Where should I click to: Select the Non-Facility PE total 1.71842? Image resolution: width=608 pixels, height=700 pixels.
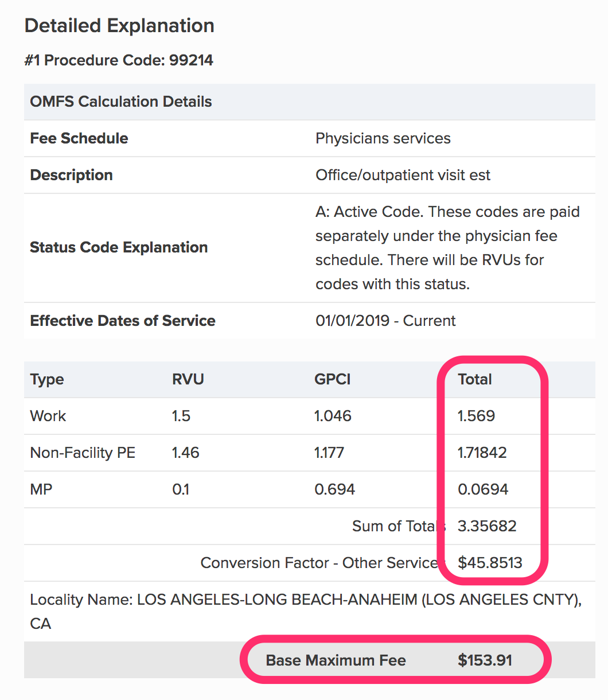(x=482, y=453)
